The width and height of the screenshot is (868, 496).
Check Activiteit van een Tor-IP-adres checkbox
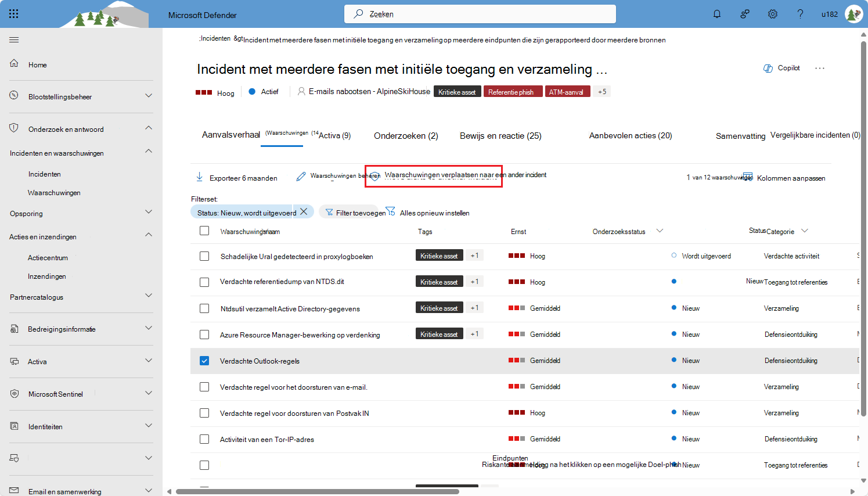[204, 439]
